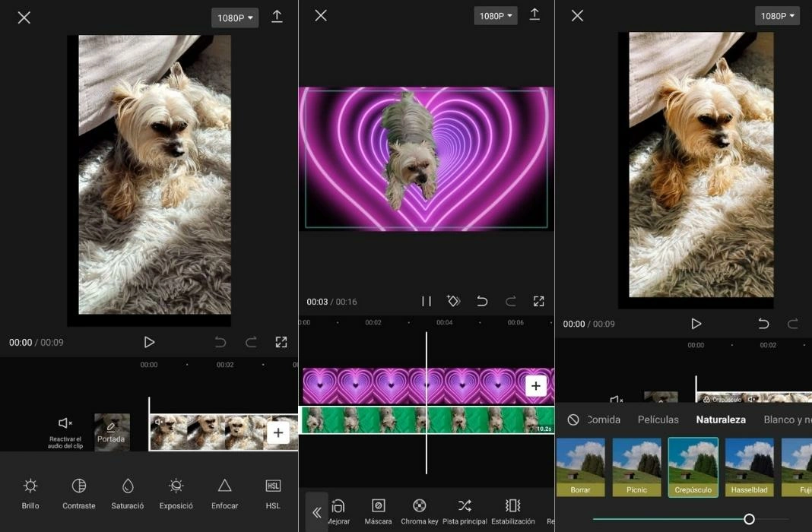812x532 pixels.
Task: Collapse the toolbar with the double-chevron arrow
Action: pos(316,512)
